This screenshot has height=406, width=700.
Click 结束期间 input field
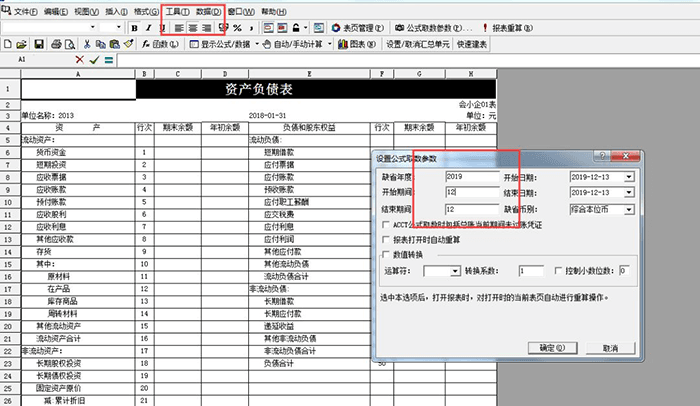pyautogui.click(x=472, y=209)
